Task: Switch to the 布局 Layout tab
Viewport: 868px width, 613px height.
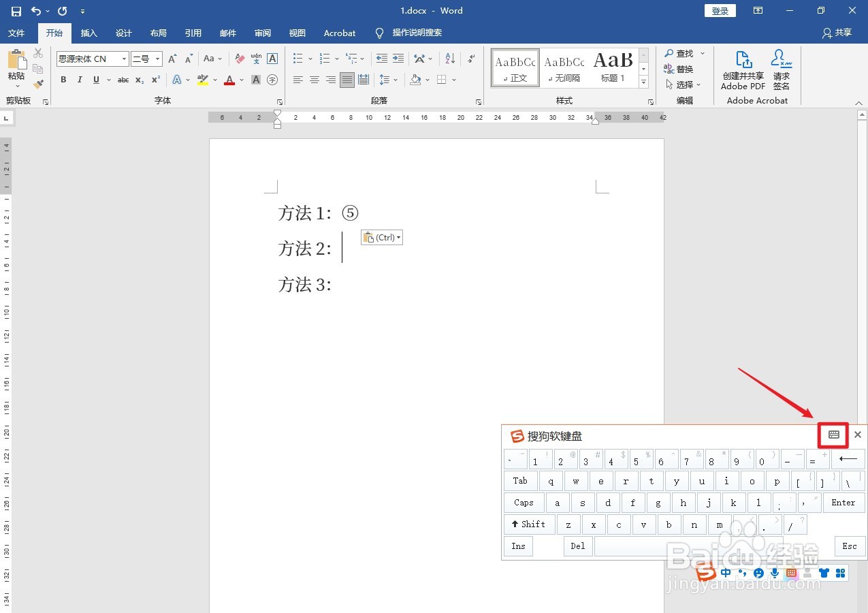Action: pos(158,33)
